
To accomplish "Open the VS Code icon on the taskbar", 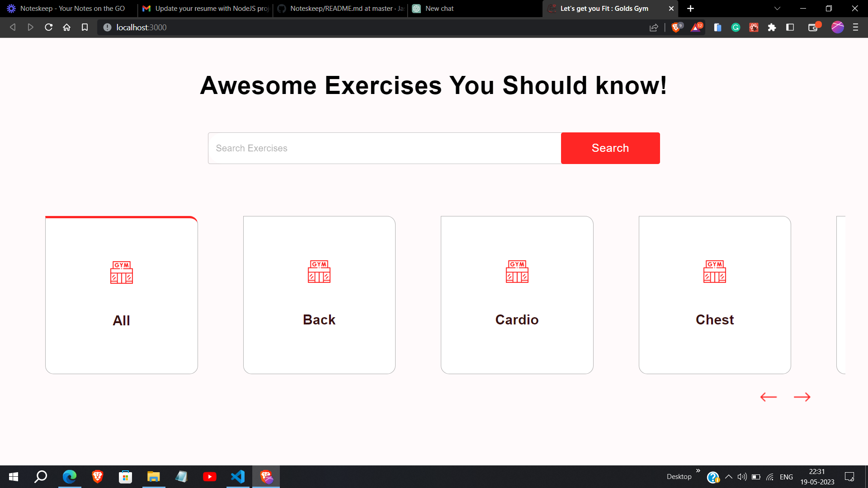I will click(238, 477).
